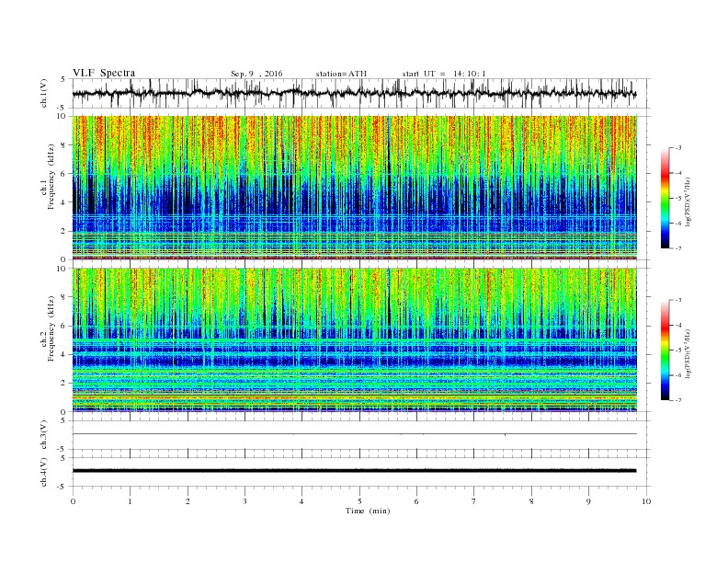The width and height of the screenshot is (728, 563).
Task: Click the "2" kHz tick on ch.2 spectrogram
Action: [x=64, y=384]
